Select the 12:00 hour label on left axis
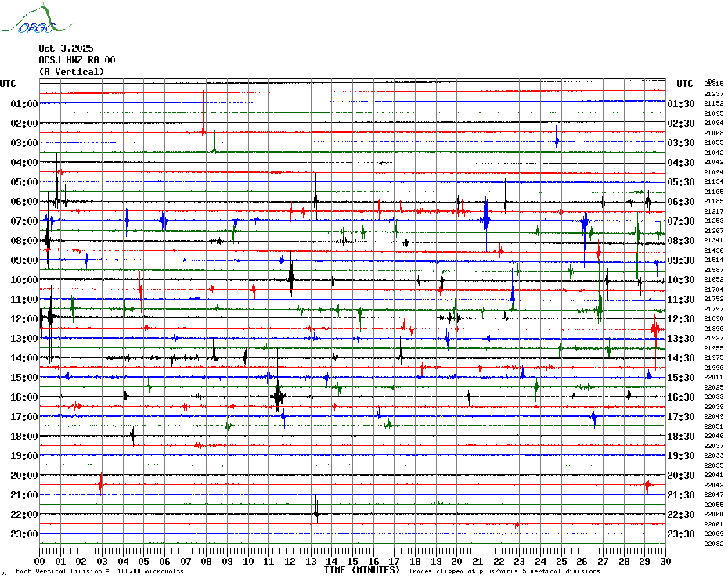This screenshot has height=582, width=728. pyautogui.click(x=24, y=319)
